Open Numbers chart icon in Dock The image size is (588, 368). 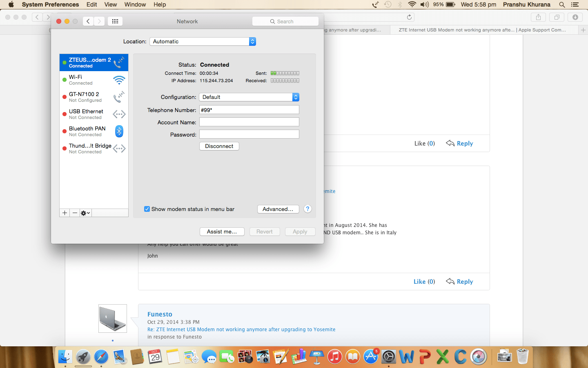click(299, 357)
